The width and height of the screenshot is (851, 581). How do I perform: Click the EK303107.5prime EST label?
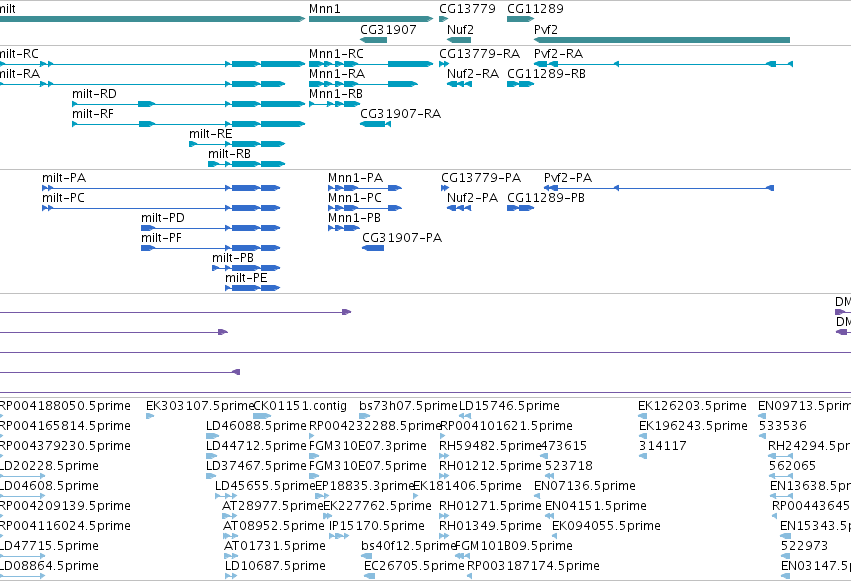coord(200,406)
